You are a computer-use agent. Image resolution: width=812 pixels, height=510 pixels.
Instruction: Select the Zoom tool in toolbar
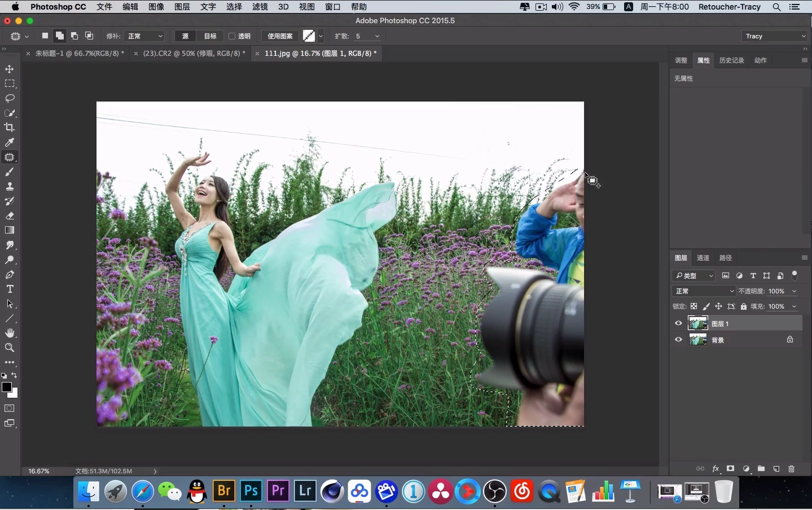click(x=10, y=348)
